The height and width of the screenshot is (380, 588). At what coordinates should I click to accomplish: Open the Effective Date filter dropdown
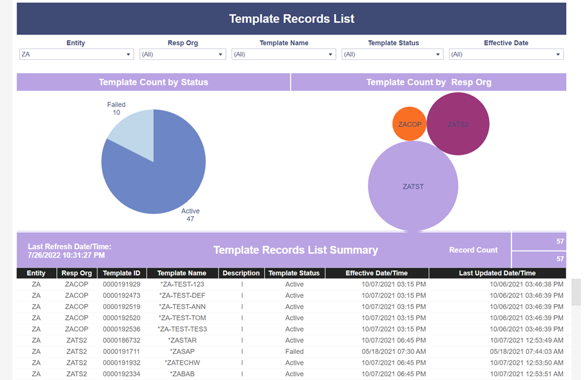(506, 54)
